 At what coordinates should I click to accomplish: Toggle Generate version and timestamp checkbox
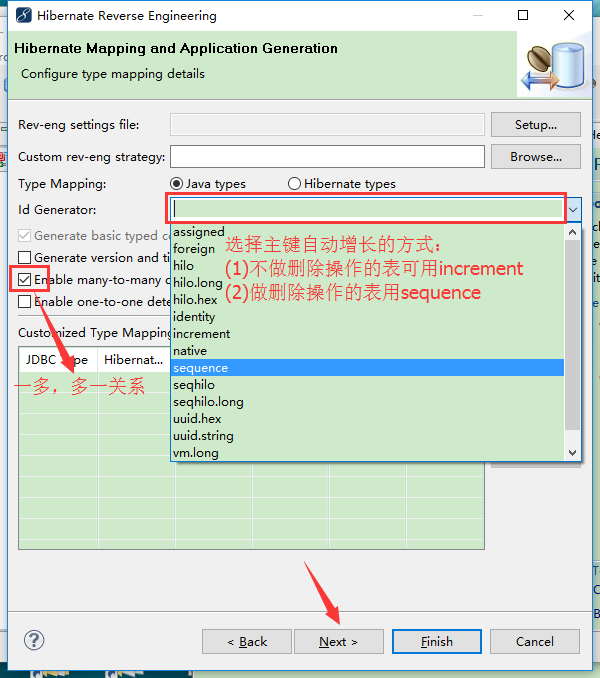[25, 258]
